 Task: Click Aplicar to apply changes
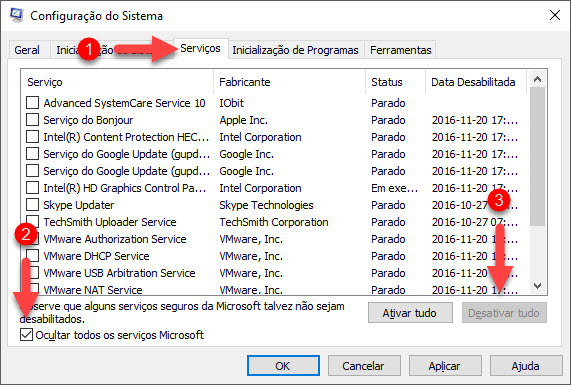coord(445,366)
